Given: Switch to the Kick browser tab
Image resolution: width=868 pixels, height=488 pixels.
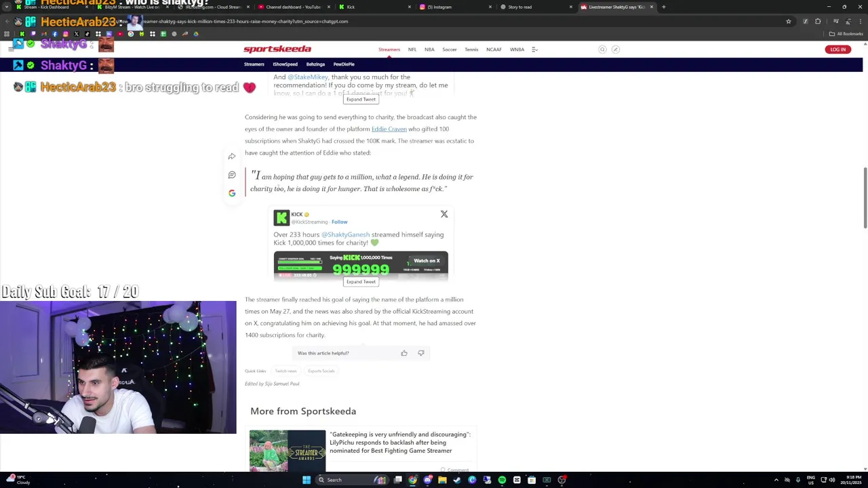Looking at the screenshot, I should [351, 7].
